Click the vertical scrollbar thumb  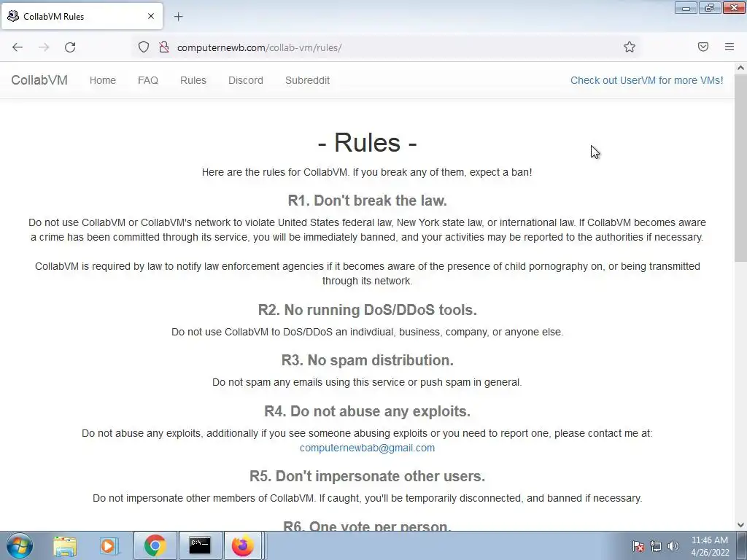coord(740,167)
